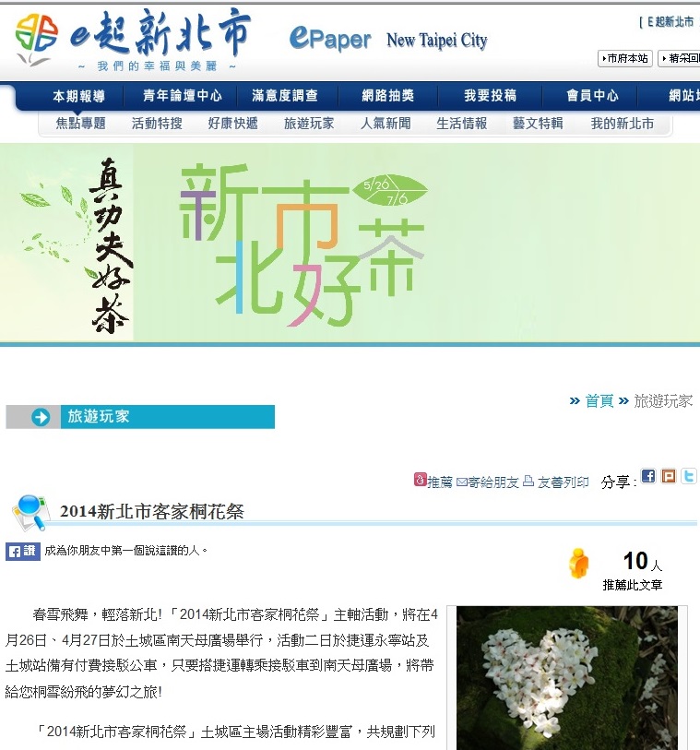700x750 pixels.
Task: Click blue arrow beside 旅遊玩家 heading
Action: coord(41,417)
